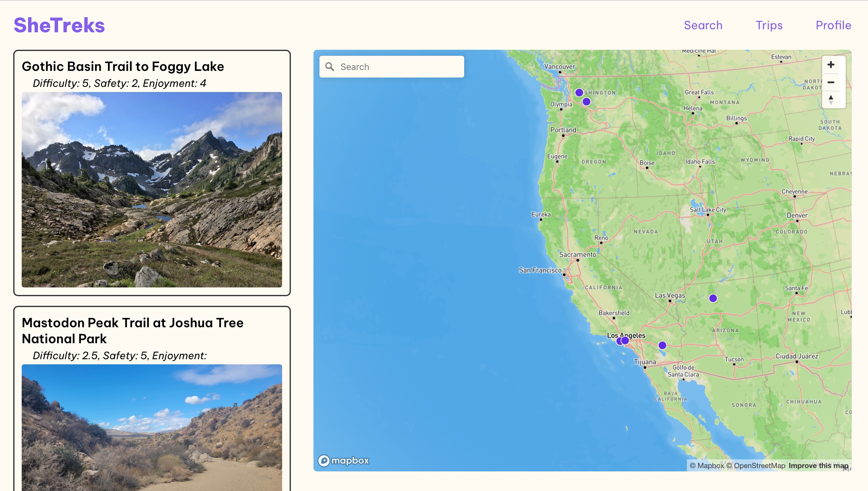This screenshot has width=868, height=491.
Task: Open the Trips nav tab
Action: (x=769, y=25)
